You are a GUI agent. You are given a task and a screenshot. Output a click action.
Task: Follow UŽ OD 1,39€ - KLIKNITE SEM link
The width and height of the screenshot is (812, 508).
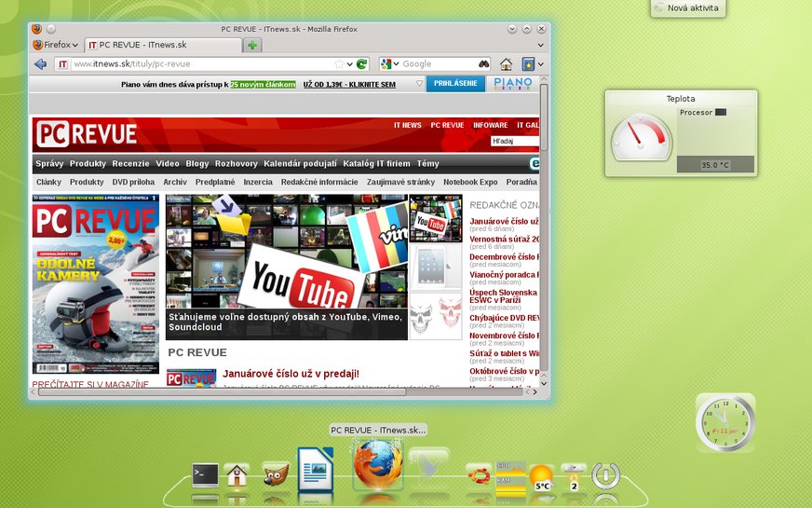tap(349, 85)
